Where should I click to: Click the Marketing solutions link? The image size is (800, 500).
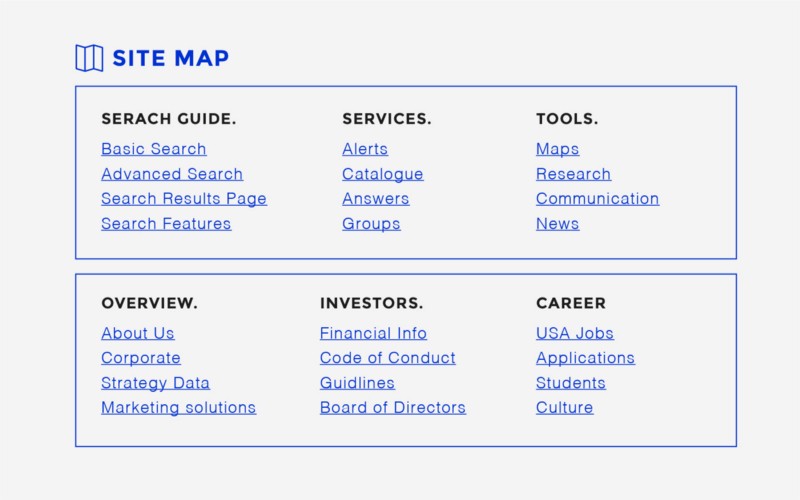coord(178,408)
